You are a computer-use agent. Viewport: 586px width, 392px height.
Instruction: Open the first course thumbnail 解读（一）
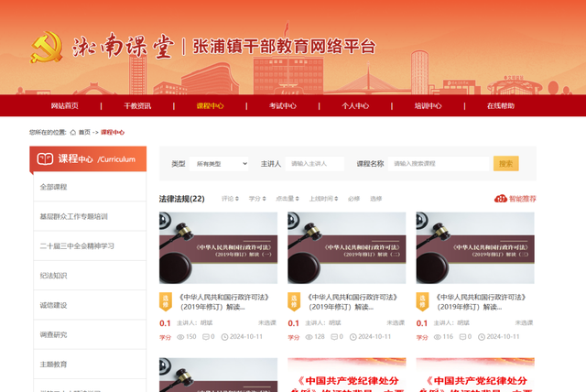click(218, 248)
